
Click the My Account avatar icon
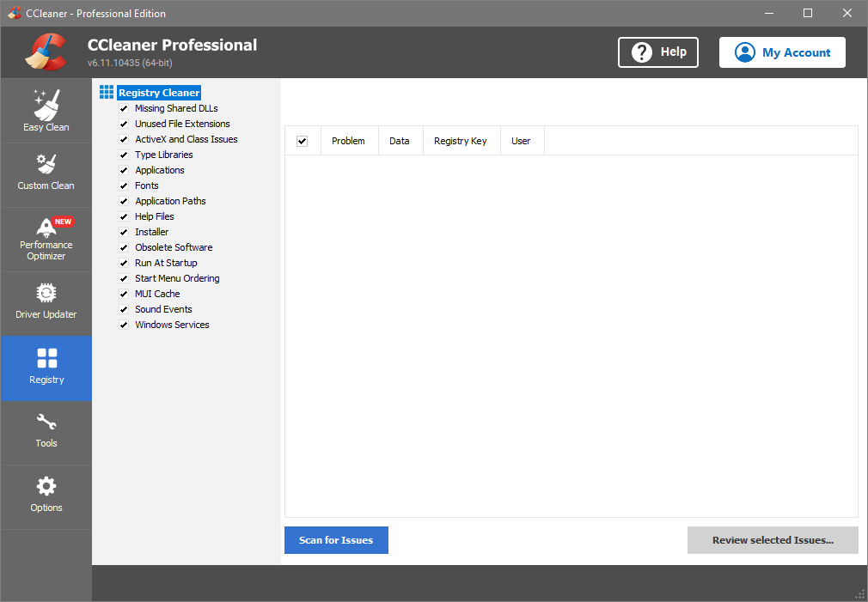(x=745, y=52)
